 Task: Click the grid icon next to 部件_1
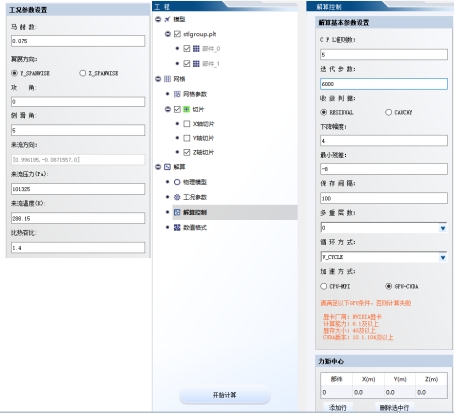click(x=196, y=63)
